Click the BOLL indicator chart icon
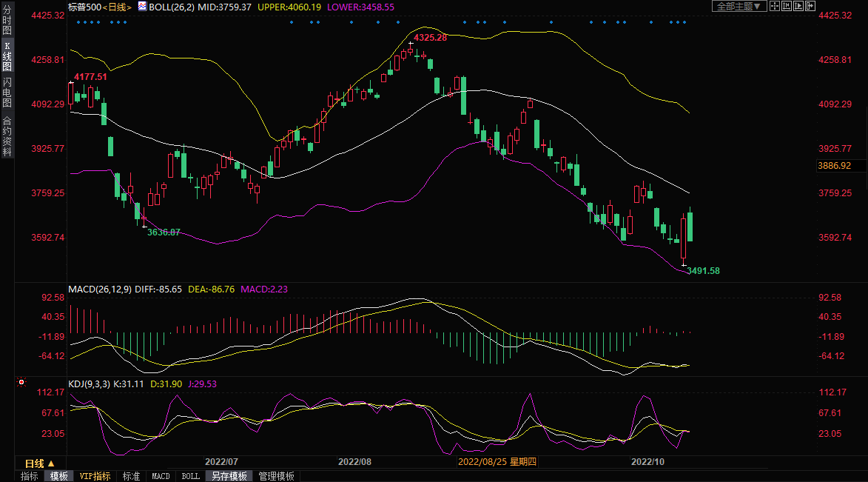 (x=143, y=6)
